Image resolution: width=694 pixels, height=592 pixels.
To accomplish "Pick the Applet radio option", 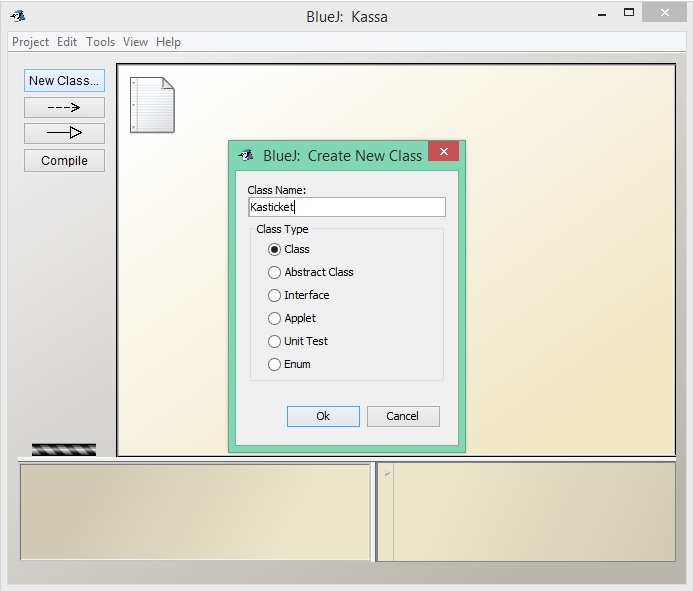I will click(x=274, y=318).
